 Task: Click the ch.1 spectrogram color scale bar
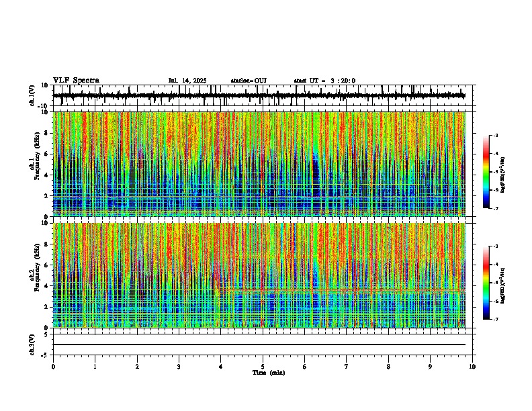pos(486,172)
